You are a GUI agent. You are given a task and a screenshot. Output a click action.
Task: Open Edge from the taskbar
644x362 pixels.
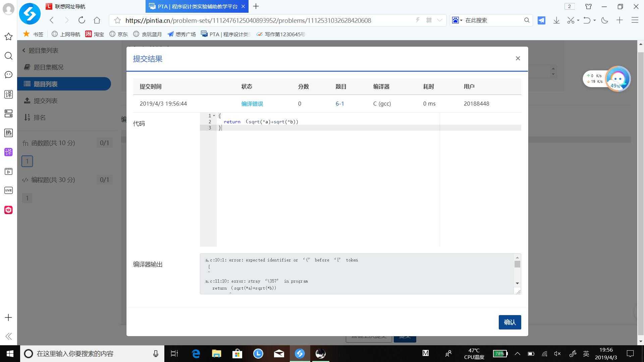[x=196, y=353]
